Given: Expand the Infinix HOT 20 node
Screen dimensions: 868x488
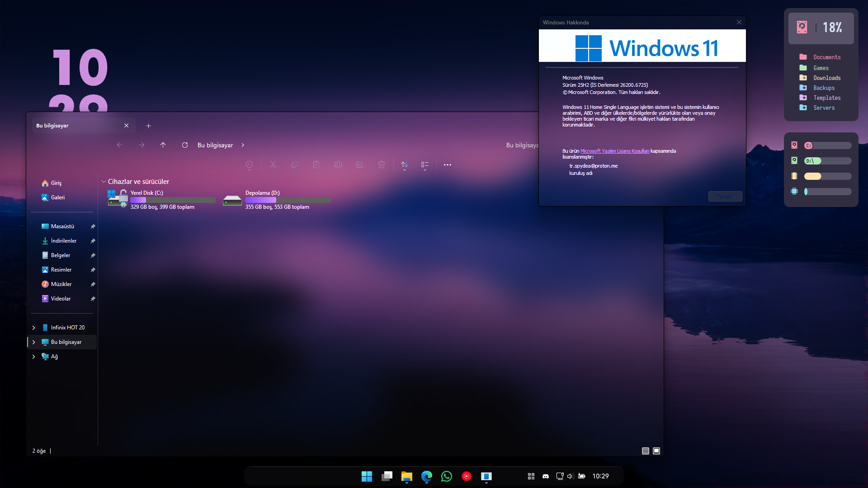Looking at the screenshot, I should (x=33, y=328).
